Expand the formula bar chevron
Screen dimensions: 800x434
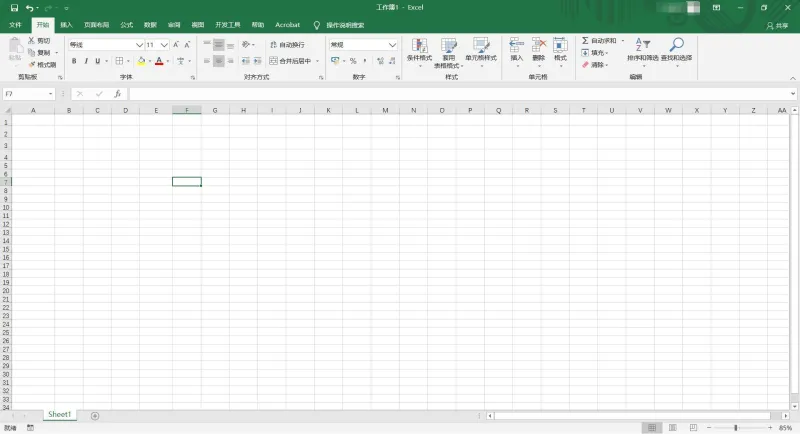click(792, 94)
